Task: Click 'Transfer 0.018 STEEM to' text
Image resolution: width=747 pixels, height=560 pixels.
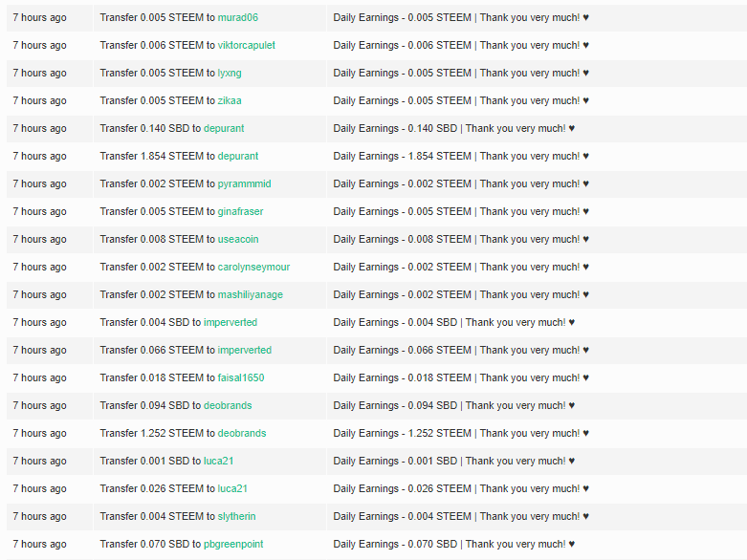Action: (x=158, y=377)
